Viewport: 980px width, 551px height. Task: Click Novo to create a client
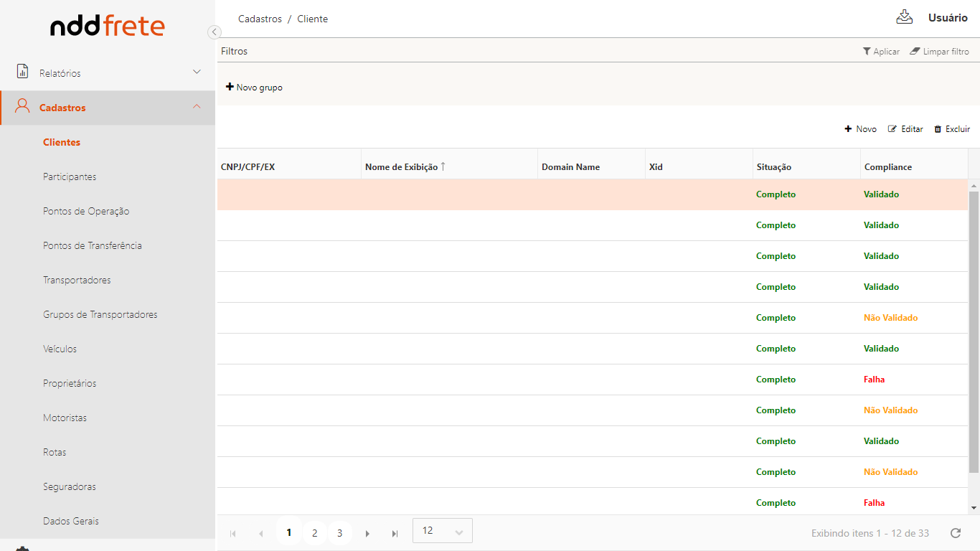click(x=860, y=129)
